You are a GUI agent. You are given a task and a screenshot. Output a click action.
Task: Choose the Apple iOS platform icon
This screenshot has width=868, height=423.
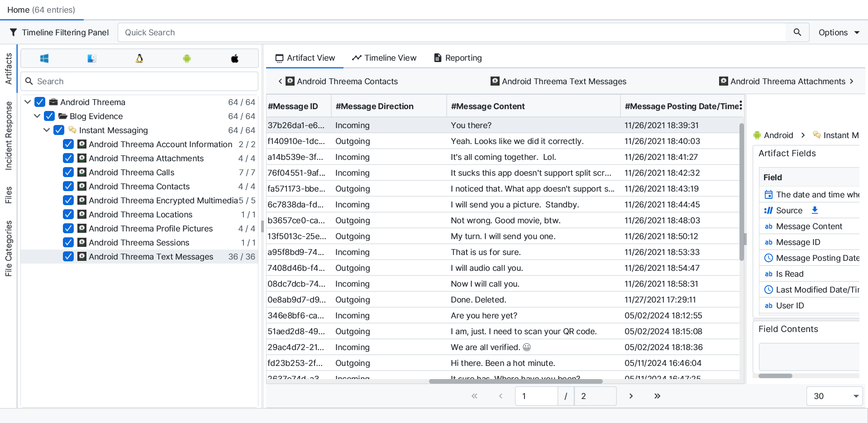click(x=234, y=58)
